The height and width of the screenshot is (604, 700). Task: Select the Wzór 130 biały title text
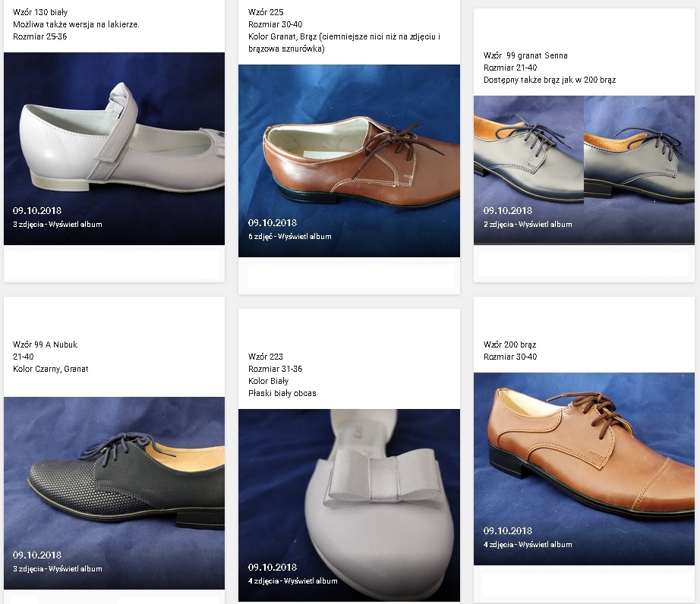coord(40,12)
